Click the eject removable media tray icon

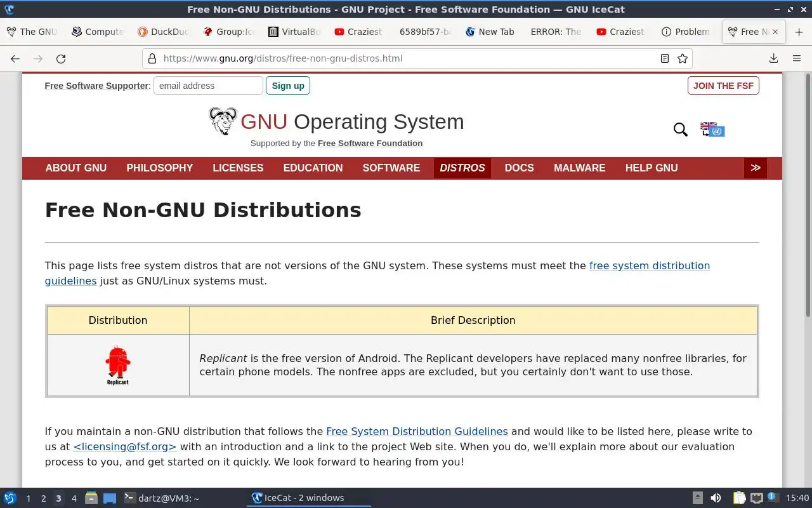tap(697, 498)
